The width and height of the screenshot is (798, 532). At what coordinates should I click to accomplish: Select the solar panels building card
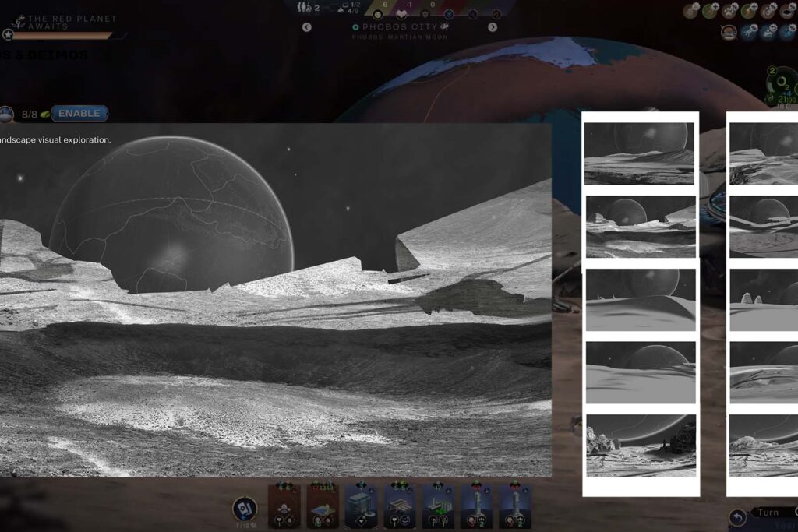click(x=400, y=506)
